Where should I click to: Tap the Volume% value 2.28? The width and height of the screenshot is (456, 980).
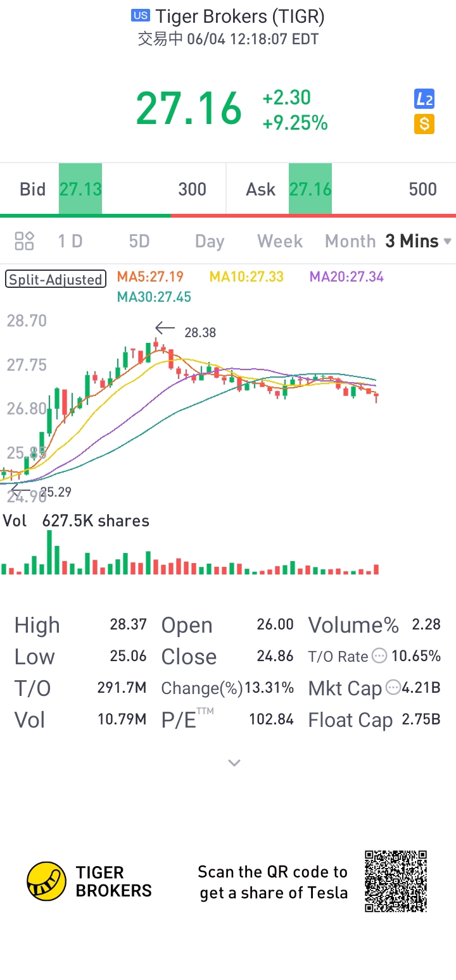click(426, 624)
